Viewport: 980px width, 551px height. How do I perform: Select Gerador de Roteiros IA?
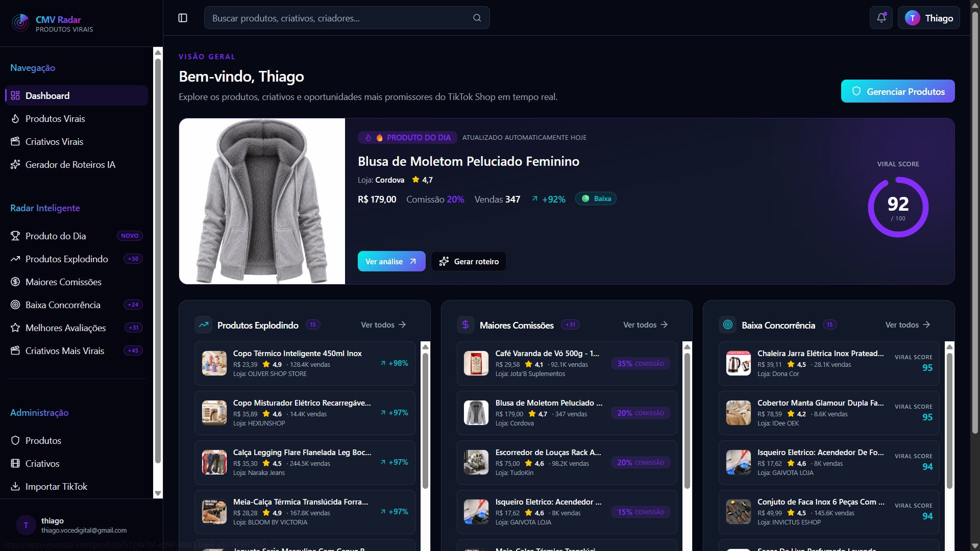click(77, 164)
